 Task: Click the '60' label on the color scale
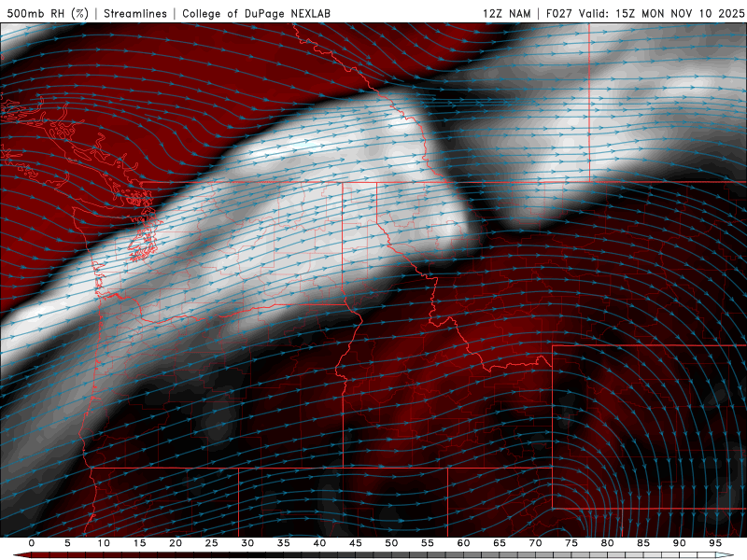click(463, 543)
